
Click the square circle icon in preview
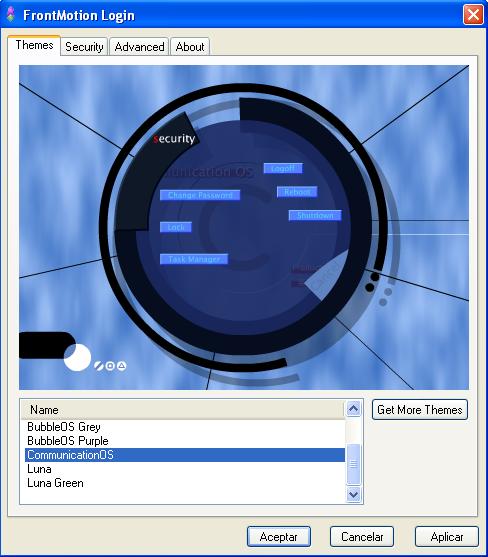(x=110, y=366)
